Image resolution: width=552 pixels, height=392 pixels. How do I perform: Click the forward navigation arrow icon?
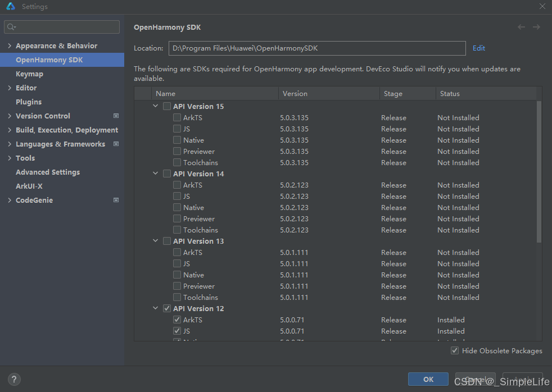click(536, 27)
